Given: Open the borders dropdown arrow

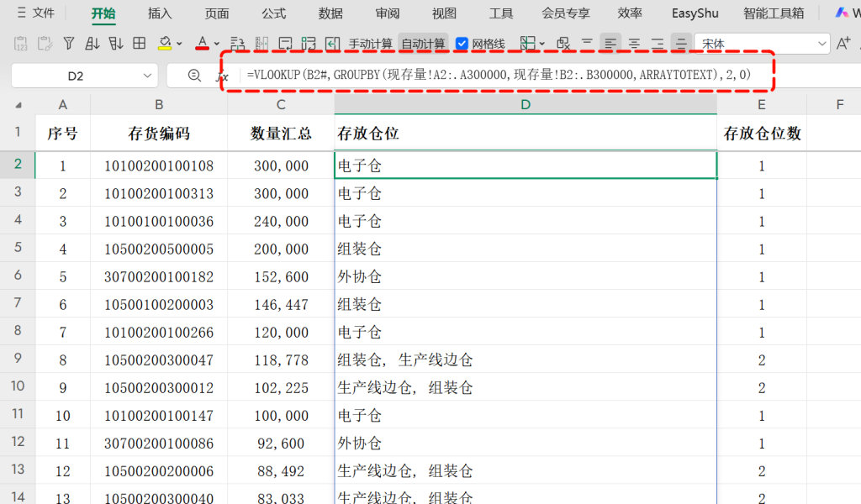Looking at the screenshot, I should click(x=542, y=44).
